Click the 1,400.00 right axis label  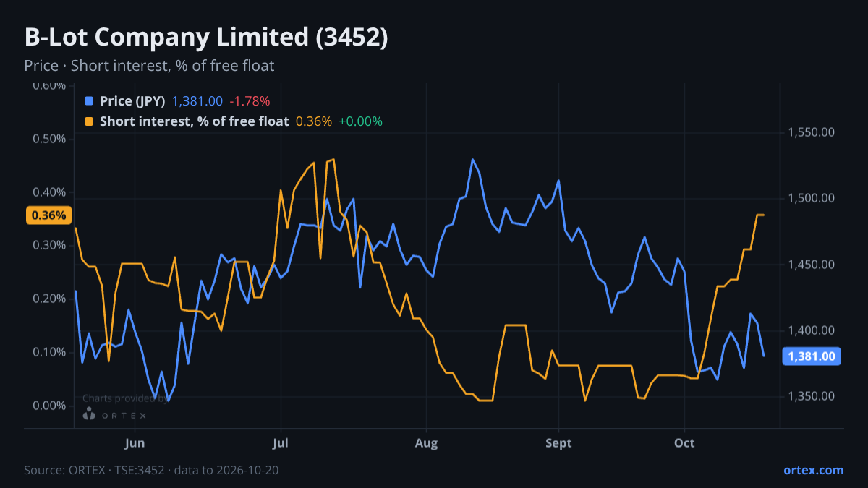click(812, 330)
